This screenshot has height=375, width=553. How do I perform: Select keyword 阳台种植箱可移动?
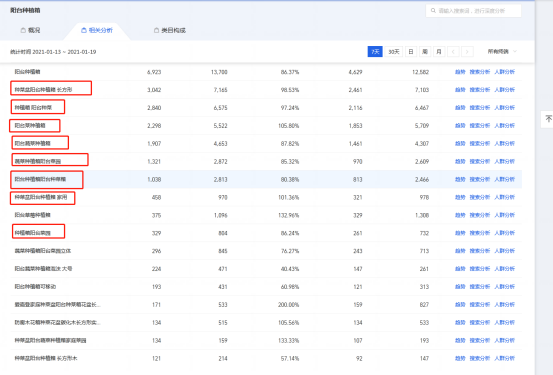coord(35,287)
